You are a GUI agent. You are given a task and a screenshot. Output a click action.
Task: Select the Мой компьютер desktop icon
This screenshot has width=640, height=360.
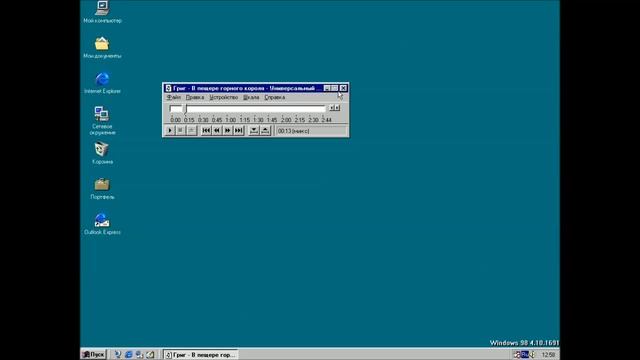click(x=102, y=12)
